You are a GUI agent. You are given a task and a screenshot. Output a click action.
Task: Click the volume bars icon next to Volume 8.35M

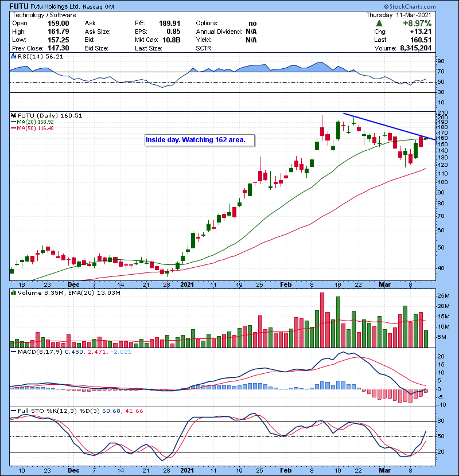pos(13,292)
